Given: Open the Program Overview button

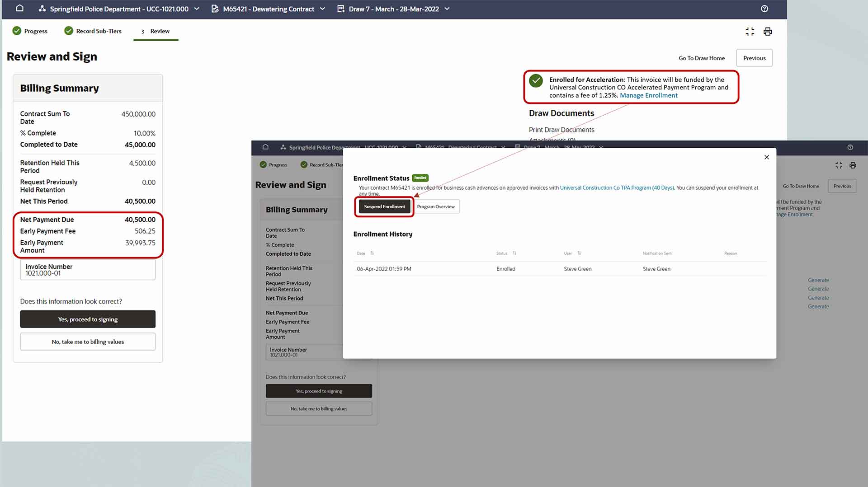Looking at the screenshot, I should (435, 206).
